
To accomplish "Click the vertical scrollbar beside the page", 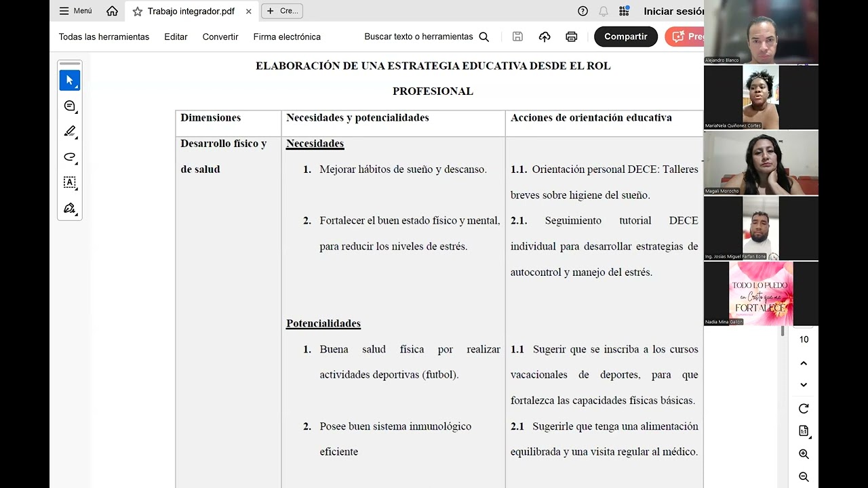I will [x=783, y=331].
